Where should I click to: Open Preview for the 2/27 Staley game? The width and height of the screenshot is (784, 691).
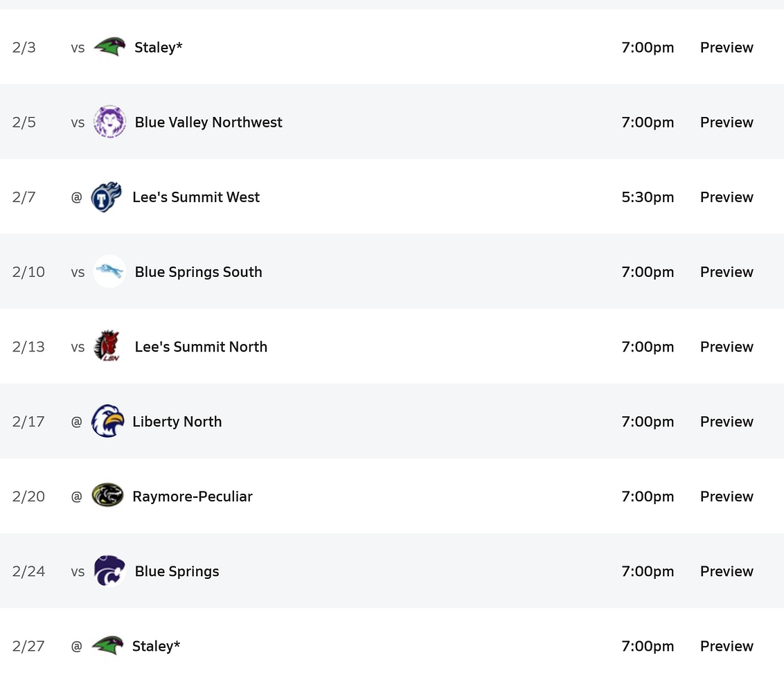tap(727, 646)
